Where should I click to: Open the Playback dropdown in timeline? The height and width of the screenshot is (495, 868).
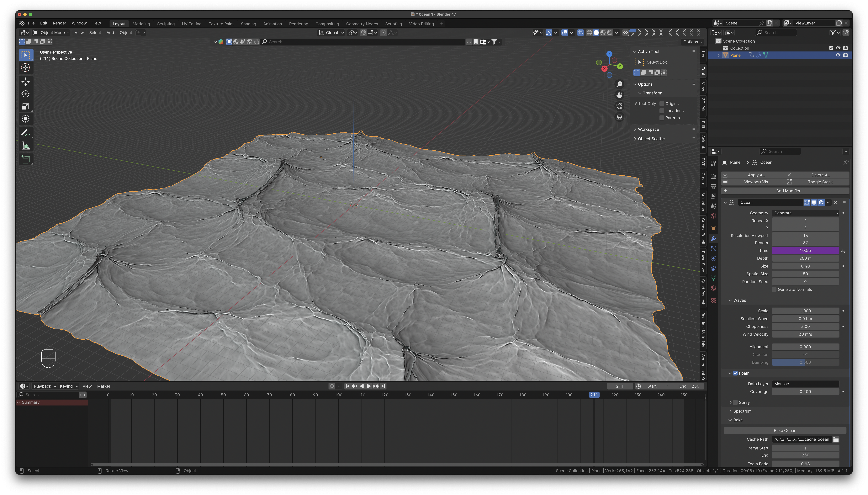45,386
